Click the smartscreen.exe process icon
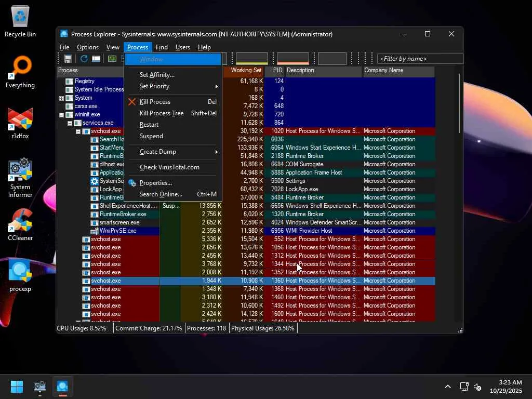Screen dimensions: 532x399 pos(95,222)
